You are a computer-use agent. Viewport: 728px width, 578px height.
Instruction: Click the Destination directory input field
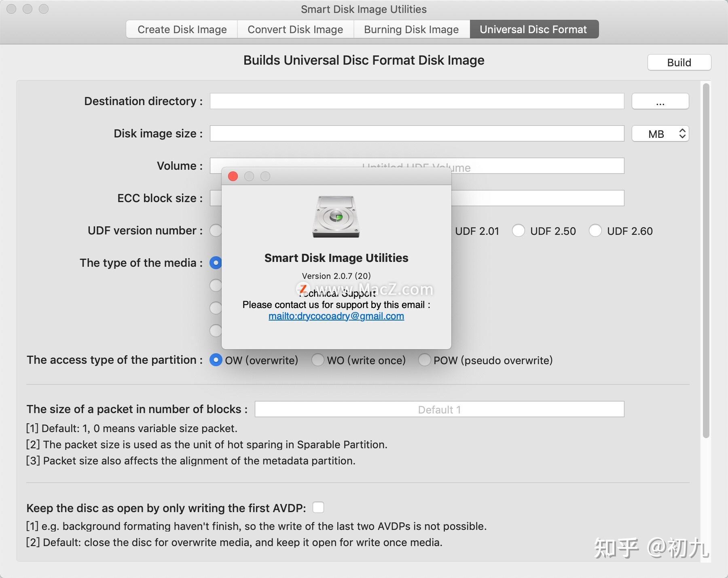click(416, 101)
